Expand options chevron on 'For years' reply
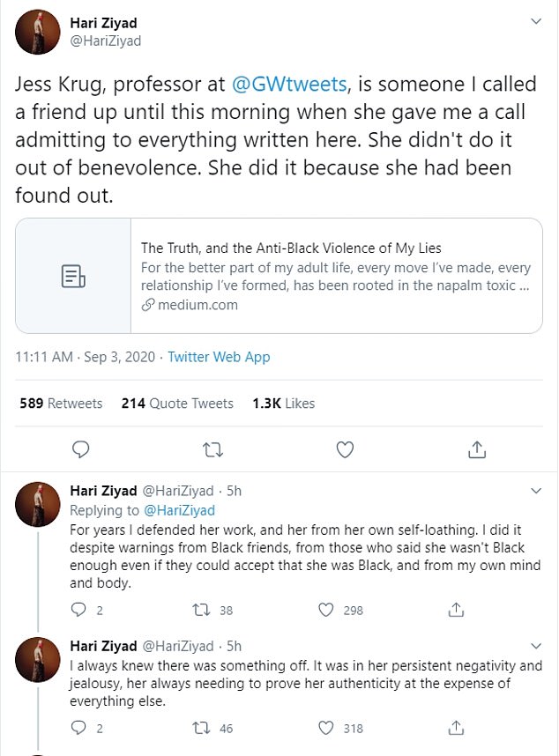This screenshot has width=559, height=756. [x=535, y=490]
